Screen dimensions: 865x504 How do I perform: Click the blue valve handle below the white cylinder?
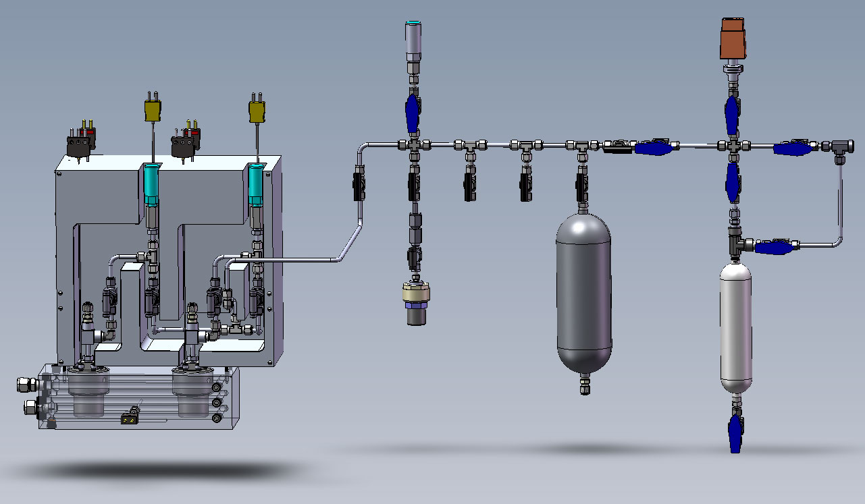tap(735, 434)
